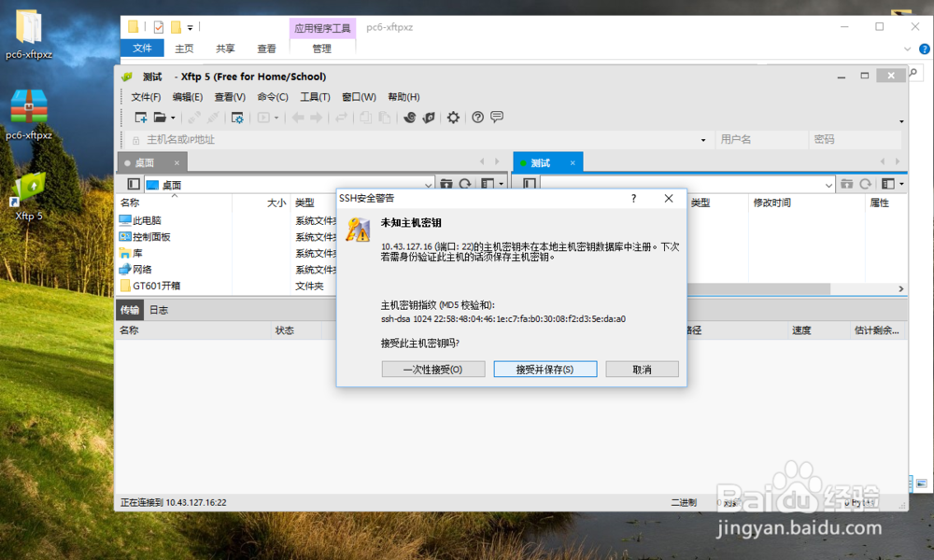Image resolution: width=934 pixels, height=560 pixels.
Task: Expand the local path 桌面 combo box
Action: 428,185
